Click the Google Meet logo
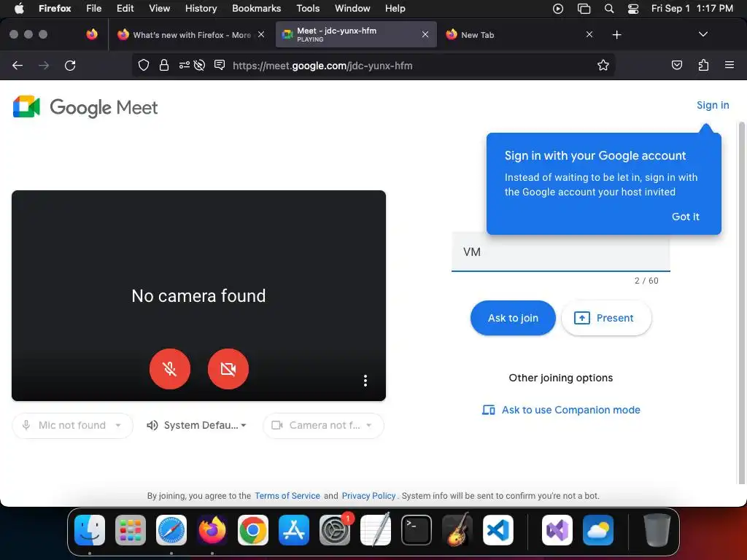 [x=85, y=107]
